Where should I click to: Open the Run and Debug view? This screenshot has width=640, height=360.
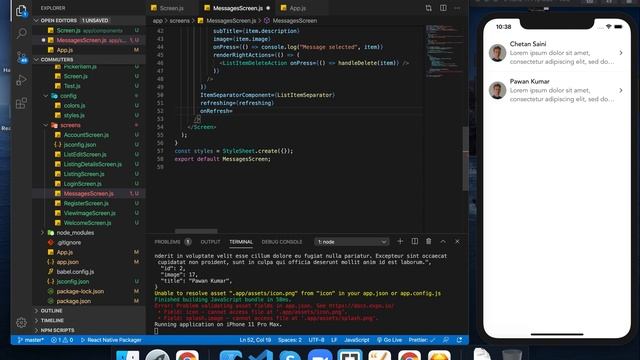tap(21, 80)
